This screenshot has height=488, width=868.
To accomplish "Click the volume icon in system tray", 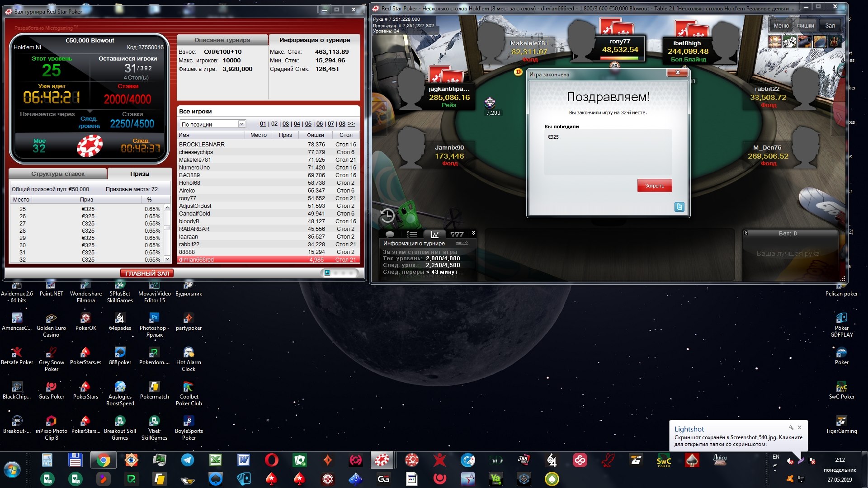I will [x=790, y=461].
